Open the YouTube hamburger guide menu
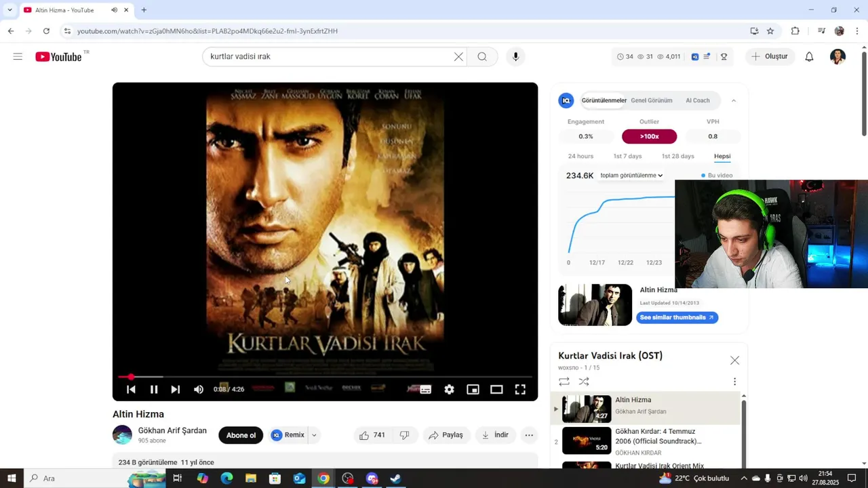 point(18,57)
